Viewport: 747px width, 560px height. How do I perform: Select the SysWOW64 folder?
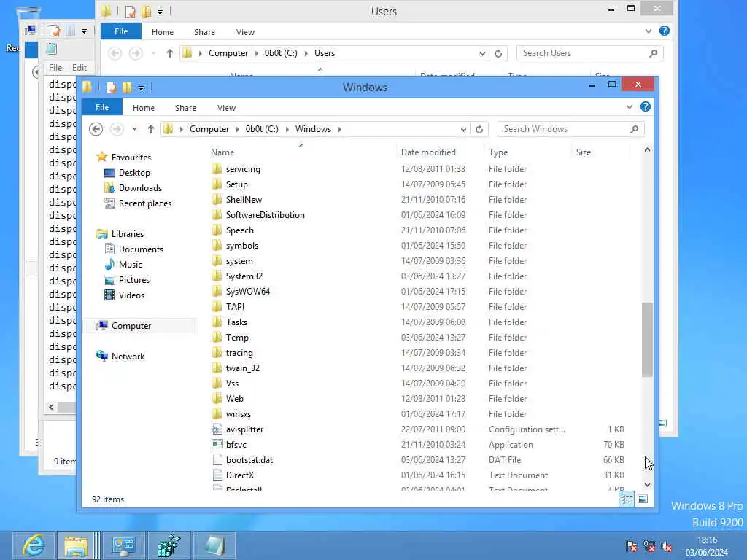point(248,292)
